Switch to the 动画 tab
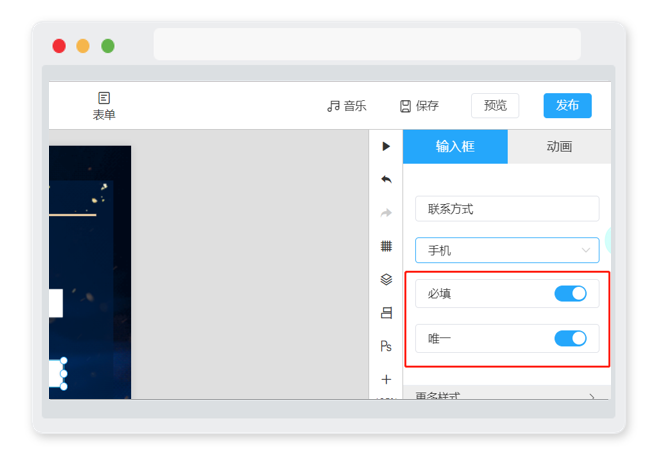 (x=559, y=146)
